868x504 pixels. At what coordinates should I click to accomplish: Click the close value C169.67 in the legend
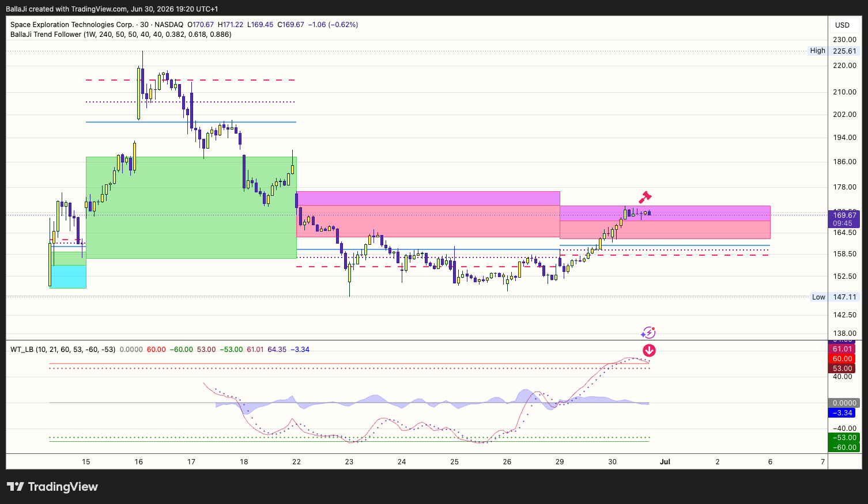click(291, 25)
